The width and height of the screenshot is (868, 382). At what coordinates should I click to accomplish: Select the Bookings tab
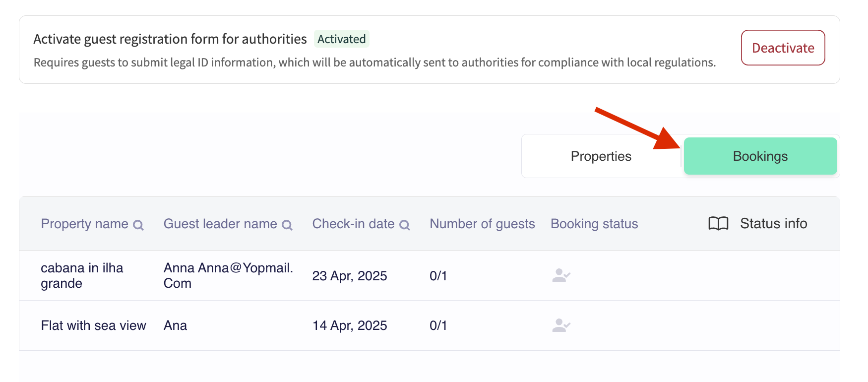click(760, 156)
